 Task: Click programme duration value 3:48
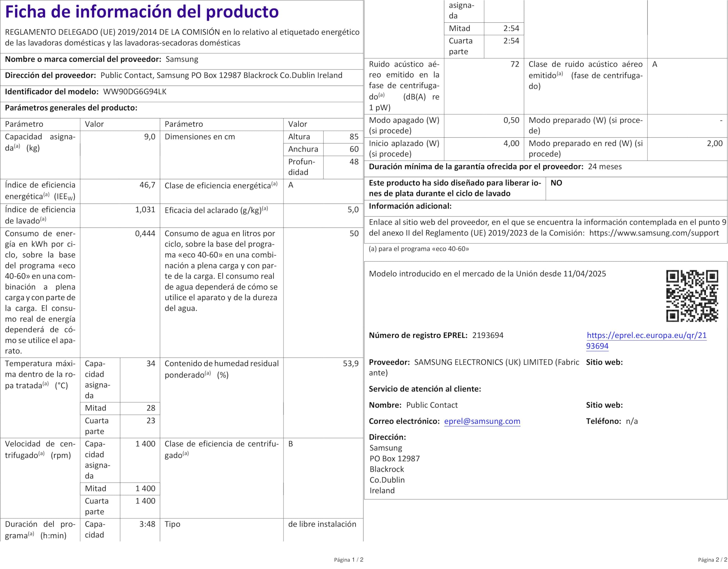coord(147,524)
